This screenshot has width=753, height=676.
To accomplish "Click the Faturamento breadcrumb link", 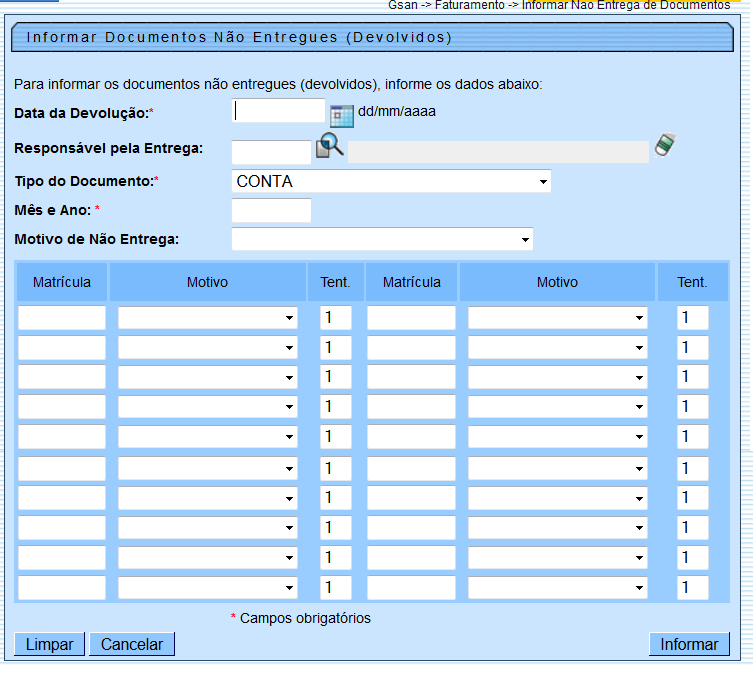I will 469,5.
